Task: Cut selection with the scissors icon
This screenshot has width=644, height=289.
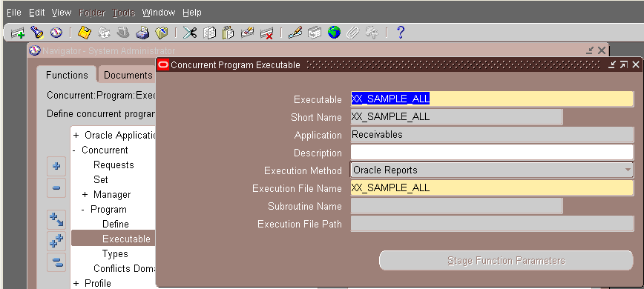Action: tap(190, 33)
